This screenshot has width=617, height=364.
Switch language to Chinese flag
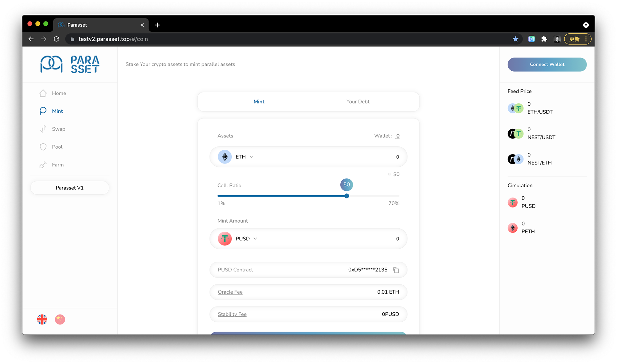point(60,319)
